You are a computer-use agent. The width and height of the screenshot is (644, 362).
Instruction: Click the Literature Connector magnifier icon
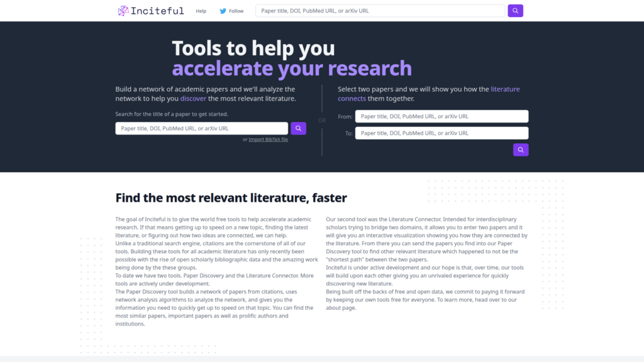pos(520,150)
